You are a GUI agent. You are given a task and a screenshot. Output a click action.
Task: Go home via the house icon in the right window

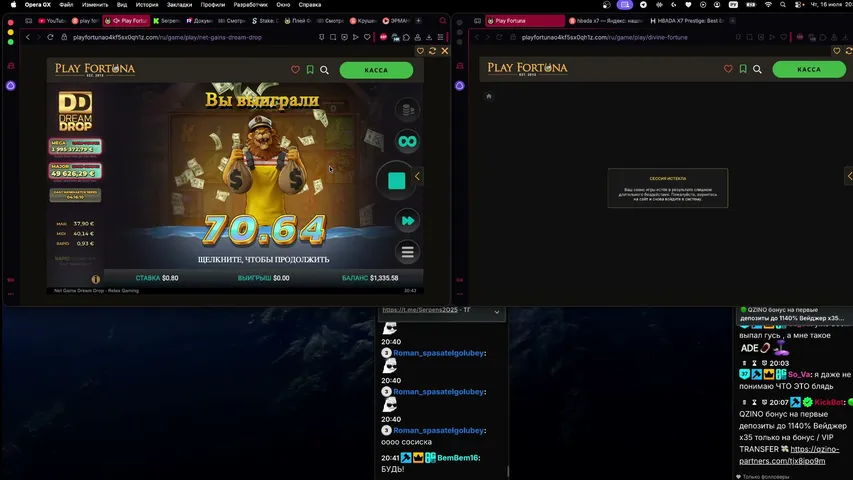(x=489, y=96)
